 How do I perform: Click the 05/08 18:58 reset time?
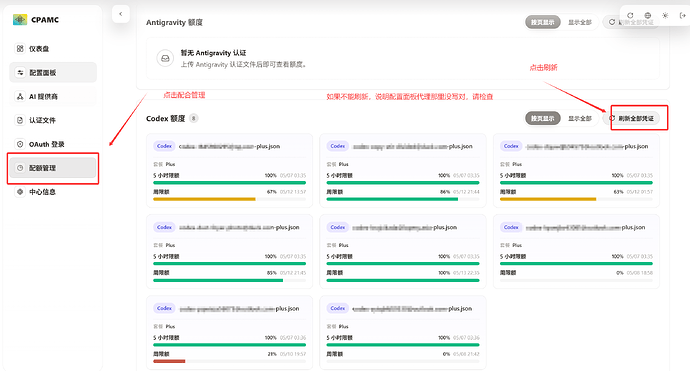(639, 273)
